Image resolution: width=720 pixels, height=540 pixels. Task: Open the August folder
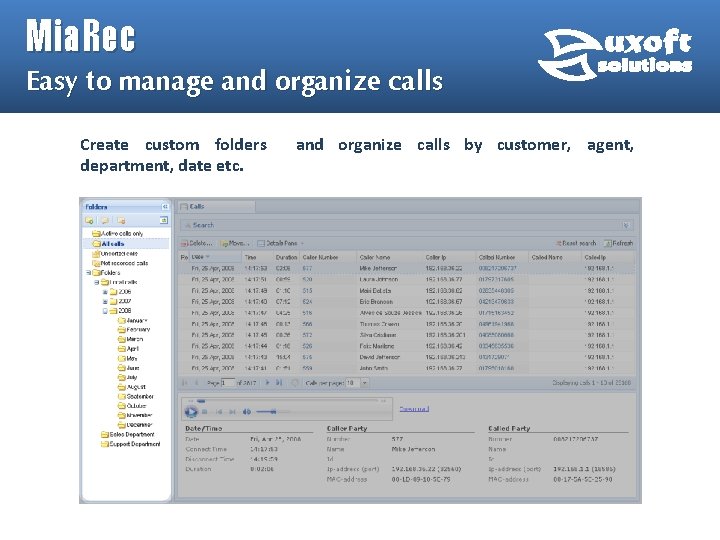pos(132,387)
